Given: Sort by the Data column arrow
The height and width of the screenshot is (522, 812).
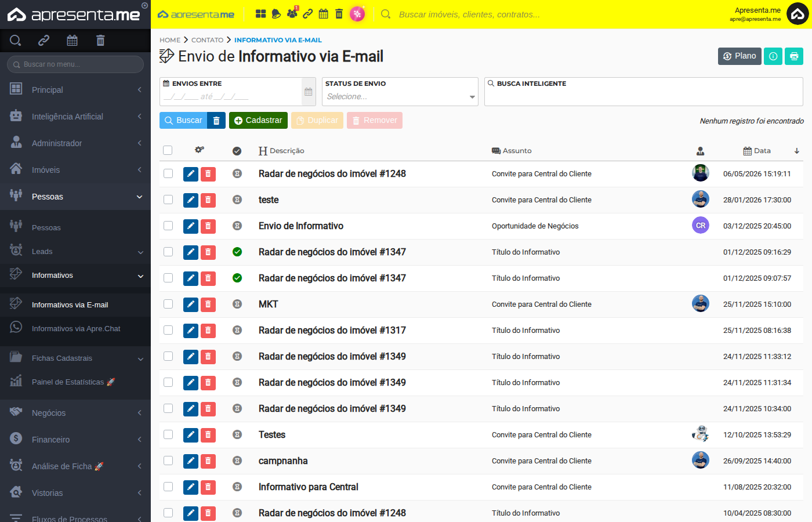Looking at the screenshot, I should pyautogui.click(x=797, y=151).
